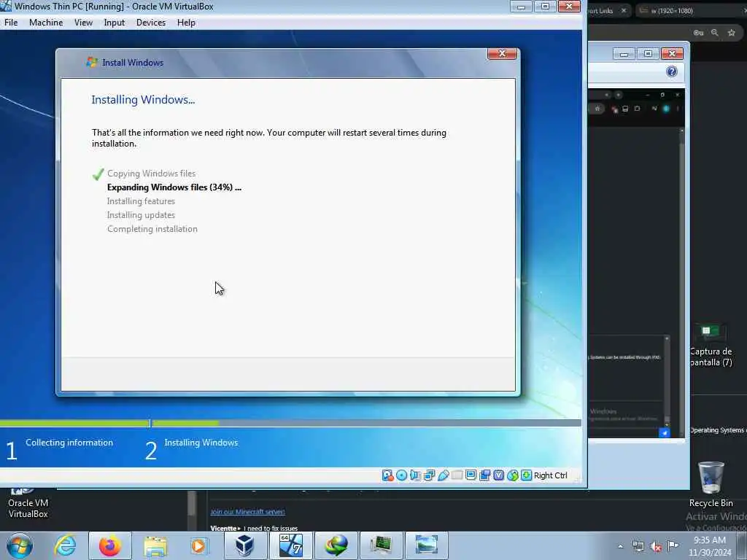Screen dimensions: 747x560
Task: Open the Help menu in VirtualBox
Action: coord(186,23)
